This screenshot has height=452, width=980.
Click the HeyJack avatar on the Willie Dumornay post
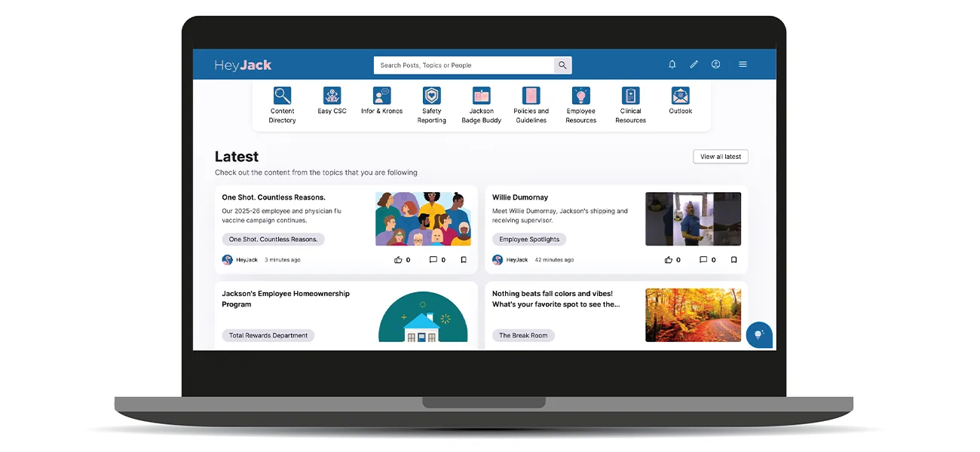(x=498, y=260)
